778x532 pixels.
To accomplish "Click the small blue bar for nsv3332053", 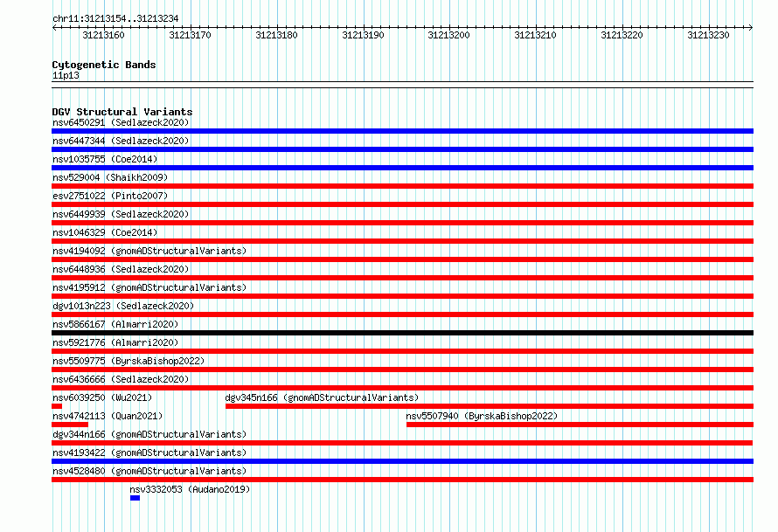I will click(135, 498).
